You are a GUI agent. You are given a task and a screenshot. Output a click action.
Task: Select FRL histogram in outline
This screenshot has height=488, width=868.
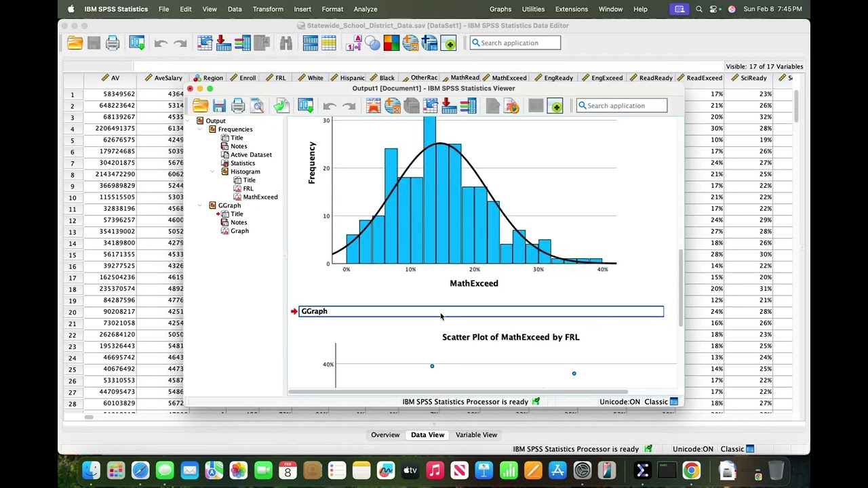click(248, 188)
